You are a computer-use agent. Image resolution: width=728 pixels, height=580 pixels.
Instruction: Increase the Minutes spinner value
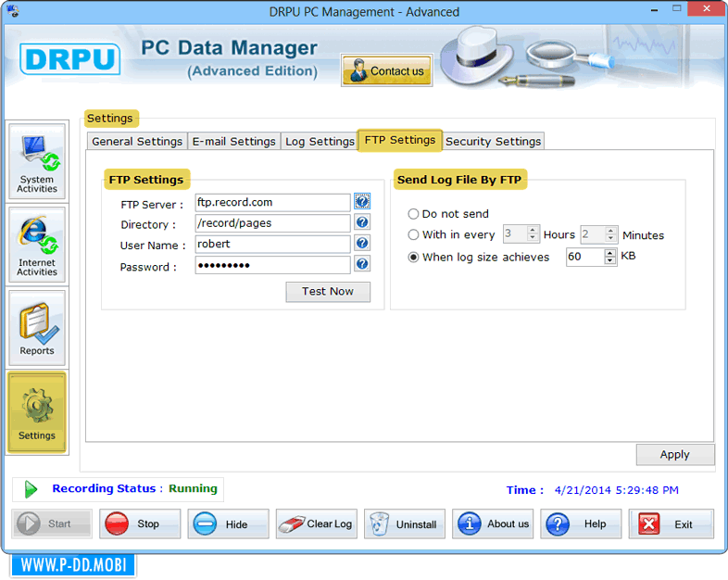(610, 230)
